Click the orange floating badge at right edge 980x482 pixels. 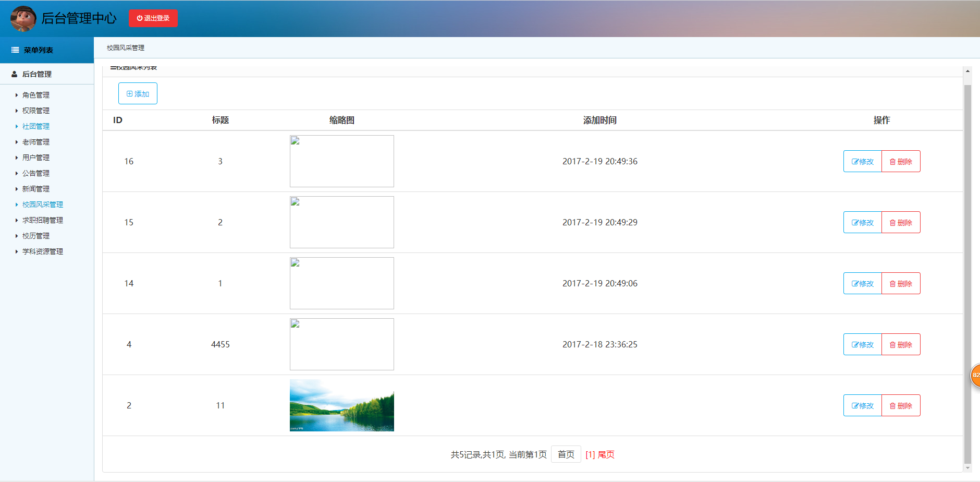point(975,375)
